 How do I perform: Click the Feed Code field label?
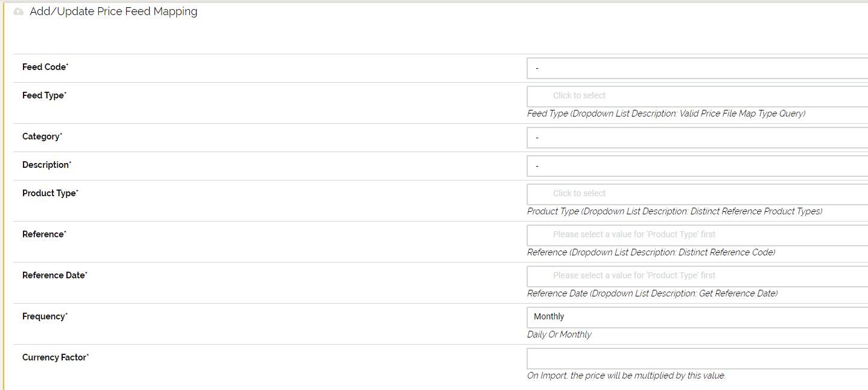coord(45,67)
